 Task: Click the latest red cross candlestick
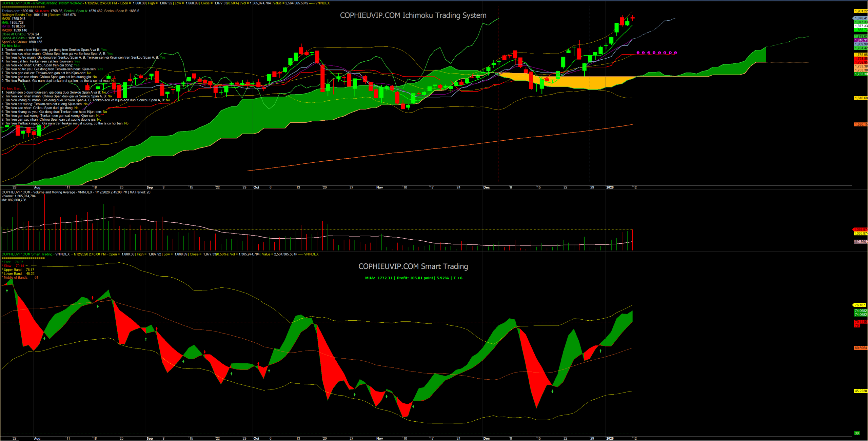pyautogui.click(x=632, y=18)
